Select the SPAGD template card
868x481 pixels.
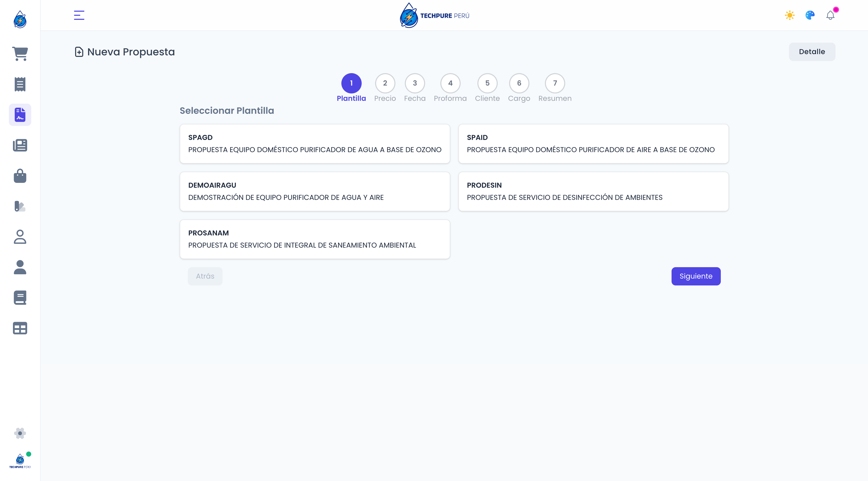pyautogui.click(x=315, y=144)
